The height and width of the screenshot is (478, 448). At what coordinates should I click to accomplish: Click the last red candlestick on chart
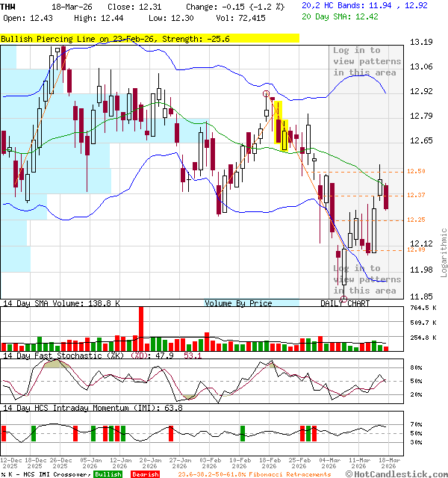386,198
